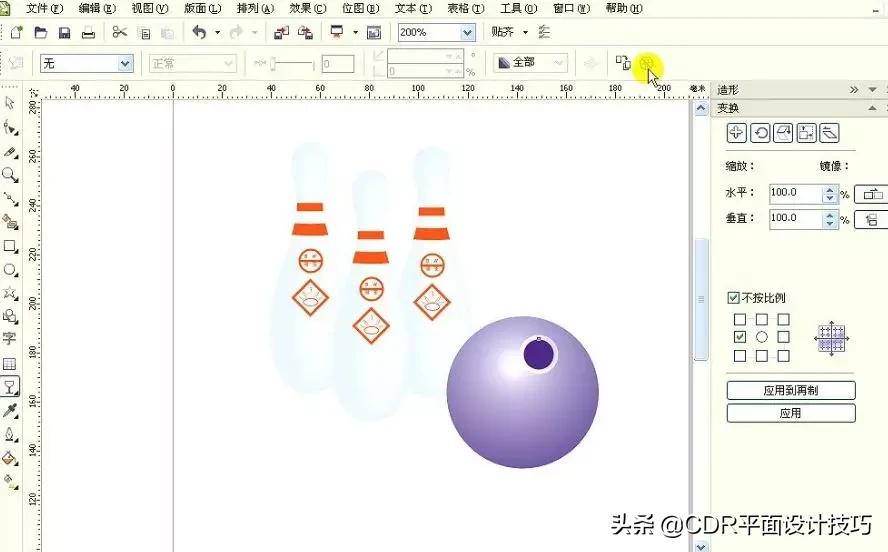Select the Rectangle tool
This screenshot has height=552, width=888.
point(10,246)
